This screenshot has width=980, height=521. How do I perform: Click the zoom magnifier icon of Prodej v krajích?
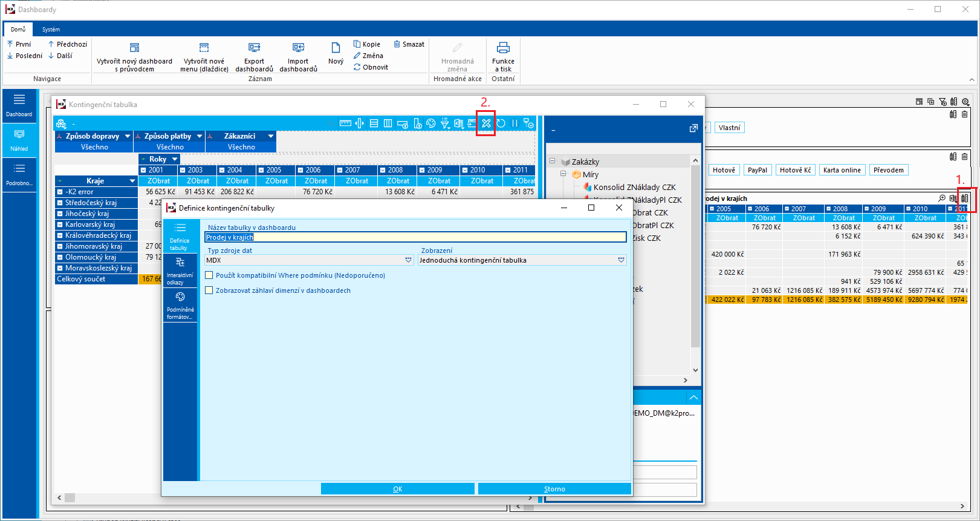(942, 198)
